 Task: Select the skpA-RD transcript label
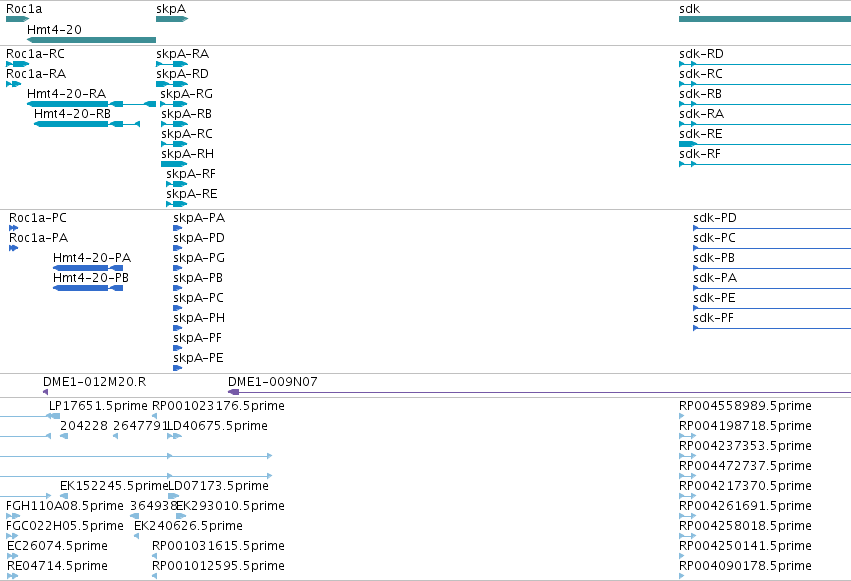pos(182,74)
